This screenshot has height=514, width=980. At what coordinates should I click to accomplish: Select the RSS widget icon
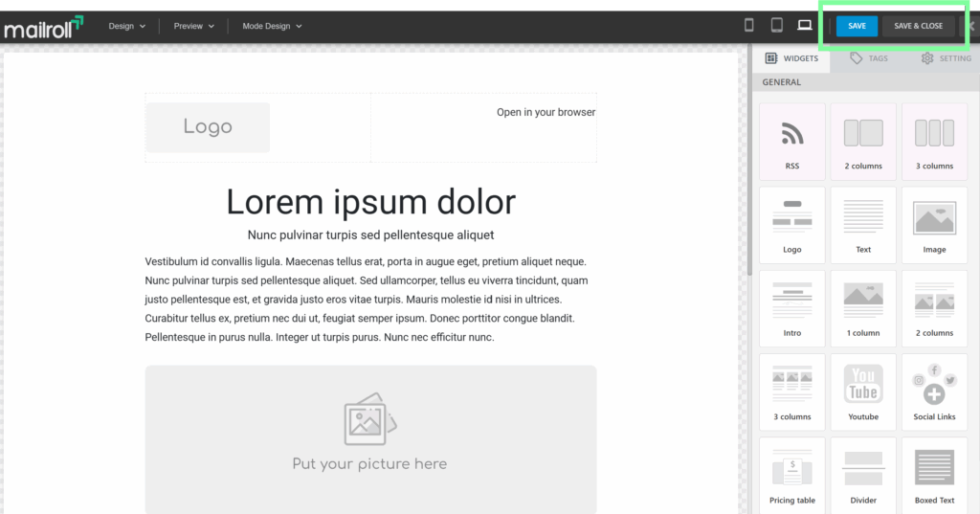[791, 140]
